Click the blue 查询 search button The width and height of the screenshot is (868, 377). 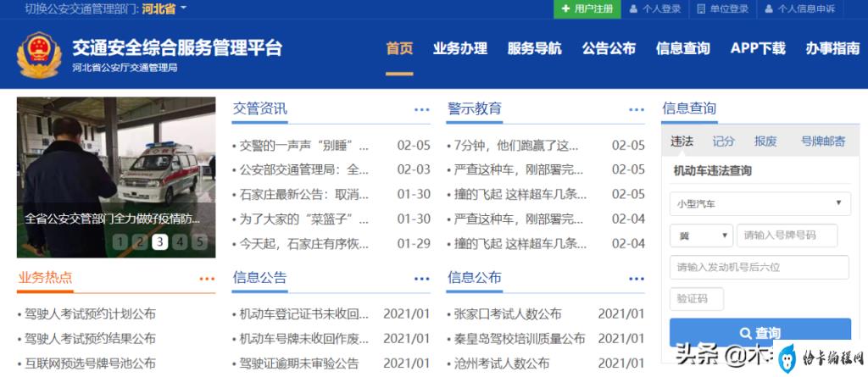[760, 333]
